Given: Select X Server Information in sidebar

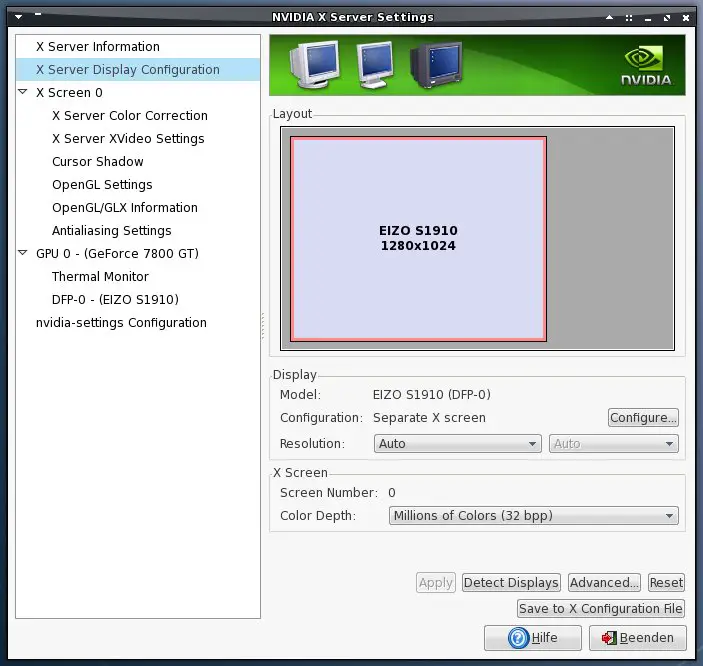Looking at the screenshot, I should point(98,47).
